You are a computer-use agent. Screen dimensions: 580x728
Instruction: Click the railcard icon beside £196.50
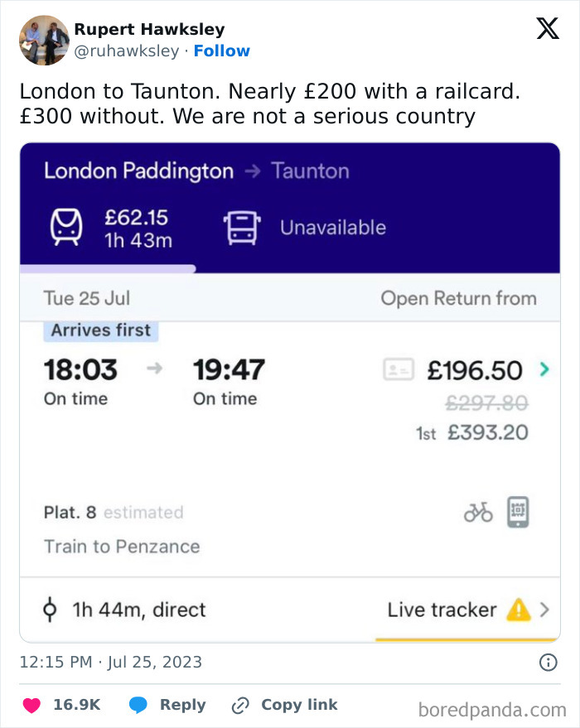pyautogui.click(x=398, y=369)
